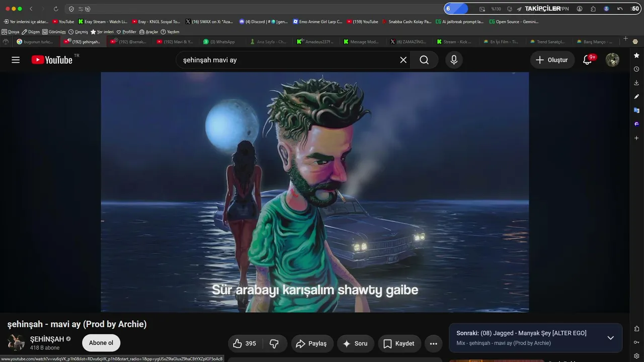Click the Paylaş share button

tap(312, 343)
